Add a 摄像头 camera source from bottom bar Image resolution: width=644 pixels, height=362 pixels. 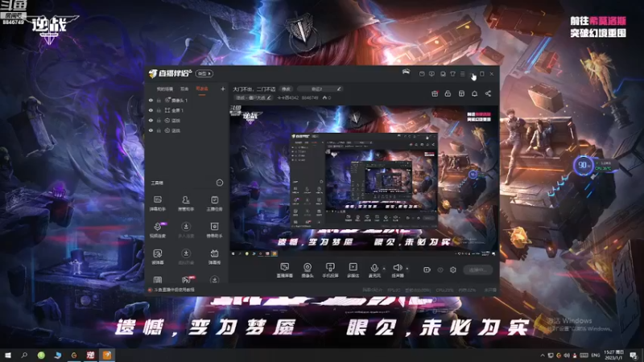(308, 270)
